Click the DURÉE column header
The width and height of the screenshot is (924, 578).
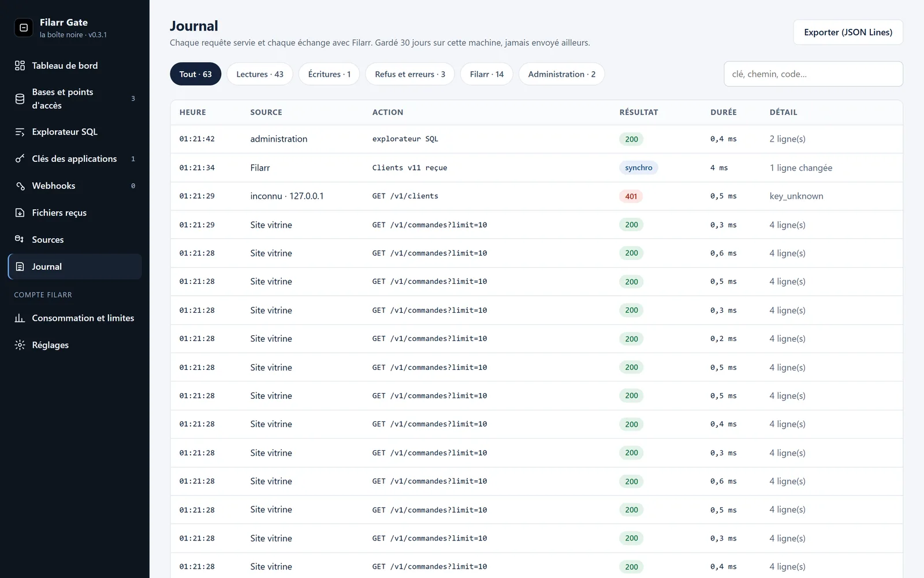click(x=724, y=112)
